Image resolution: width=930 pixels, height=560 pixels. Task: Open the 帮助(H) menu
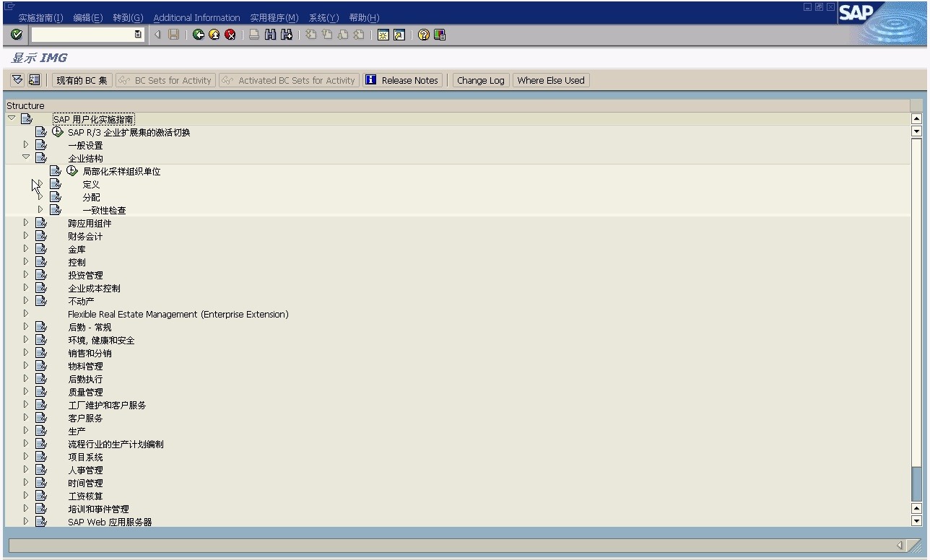click(364, 18)
